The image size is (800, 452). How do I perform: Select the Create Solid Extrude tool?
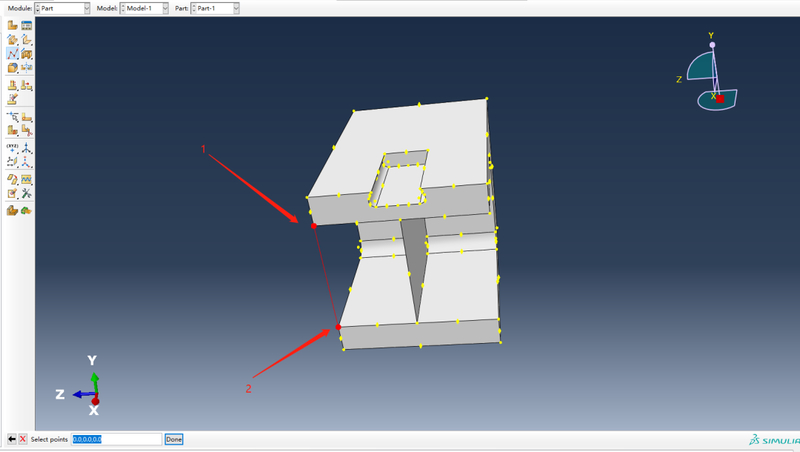12,39
